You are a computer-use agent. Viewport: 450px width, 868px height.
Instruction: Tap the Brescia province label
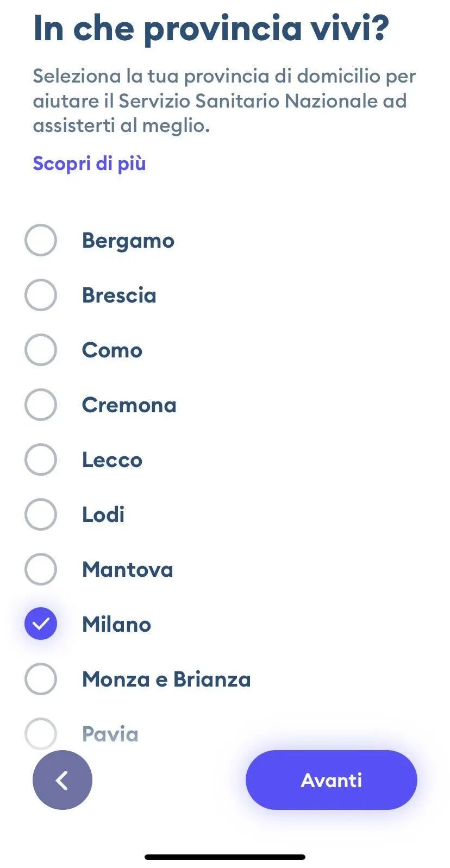[119, 295]
